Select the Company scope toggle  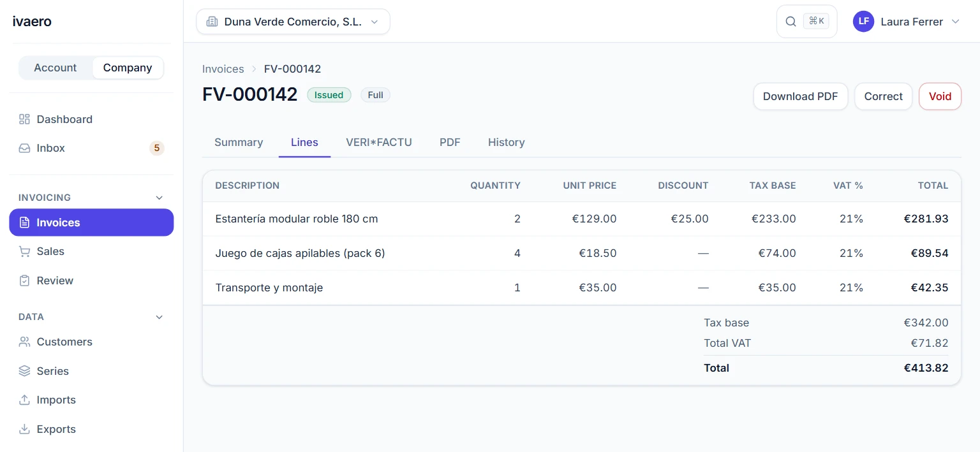click(x=128, y=68)
